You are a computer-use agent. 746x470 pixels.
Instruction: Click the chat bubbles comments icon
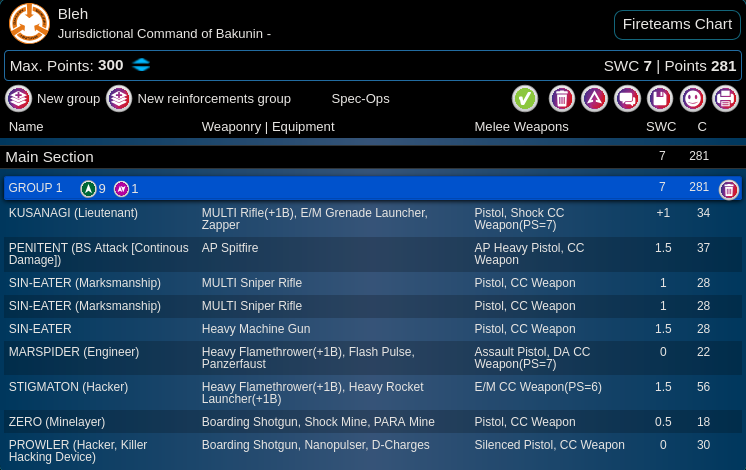627,99
